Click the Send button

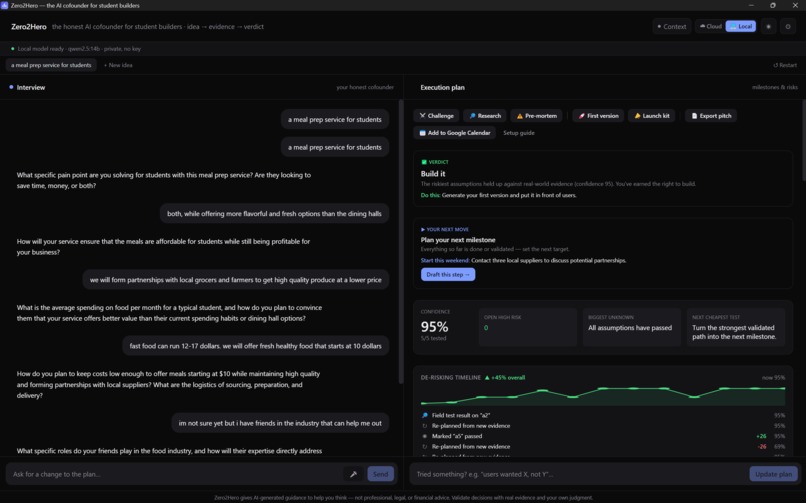point(380,474)
